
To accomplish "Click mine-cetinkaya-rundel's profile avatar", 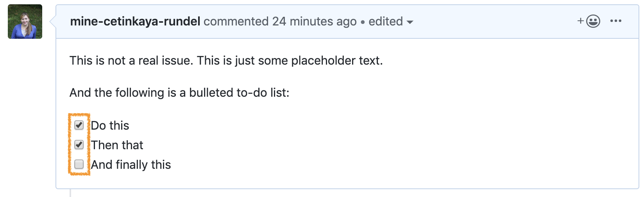I will coord(25,22).
